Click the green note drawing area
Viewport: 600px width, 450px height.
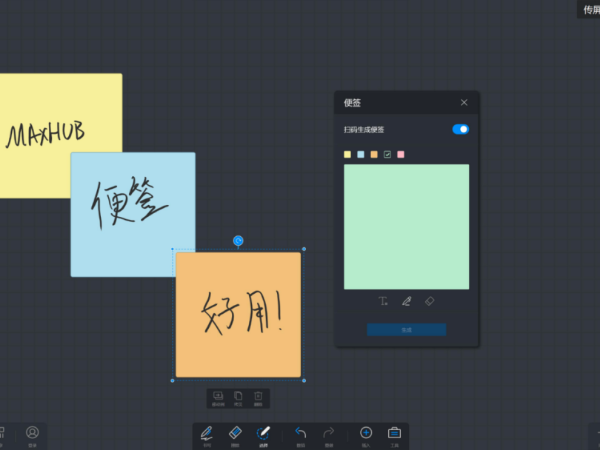(x=406, y=227)
